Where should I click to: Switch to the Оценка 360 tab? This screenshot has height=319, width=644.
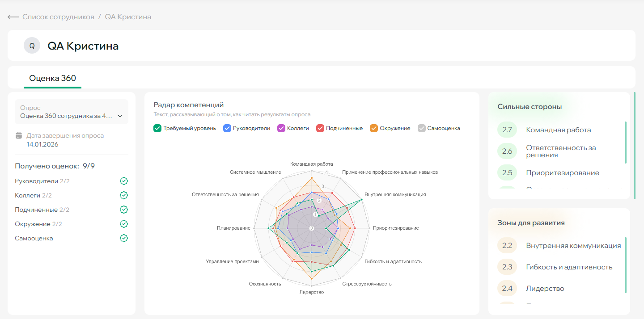[x=52, y=78]
